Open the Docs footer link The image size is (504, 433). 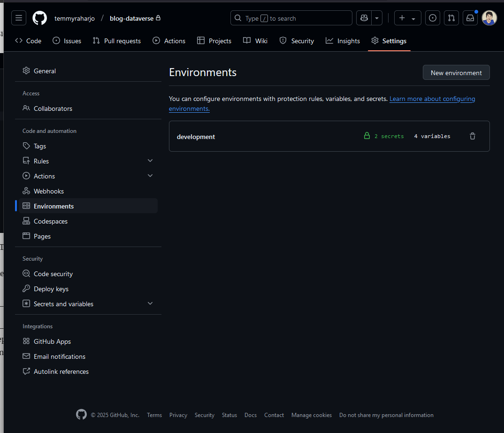coord(251,415)
